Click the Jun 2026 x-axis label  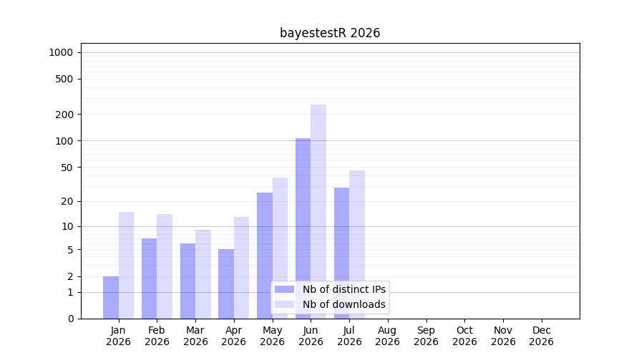click(311, 336)
